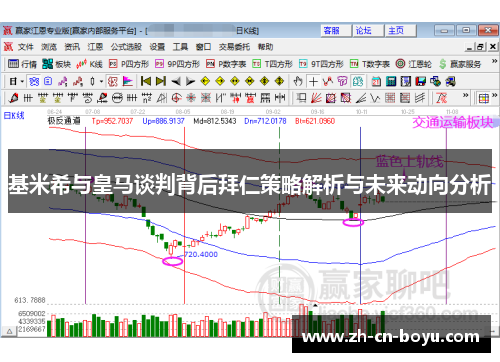The height and width of the screenshot is (362, 500).
Task: Open the 日 period dropdown arrow
Action: tap(22, 81)
